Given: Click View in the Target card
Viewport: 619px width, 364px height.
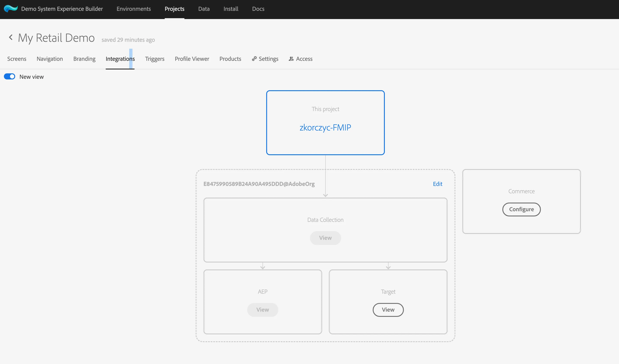Looking at the screenshot, I should [388, 310].
